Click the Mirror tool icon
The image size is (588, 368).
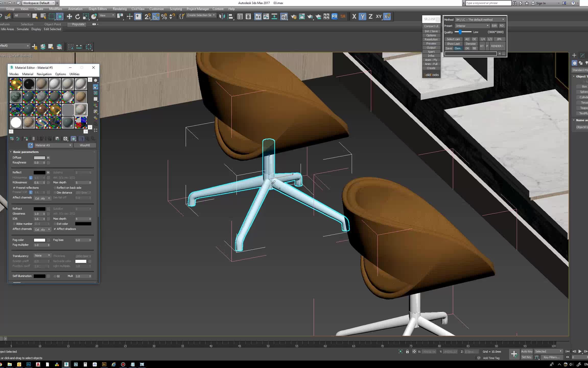pos(222,17)
